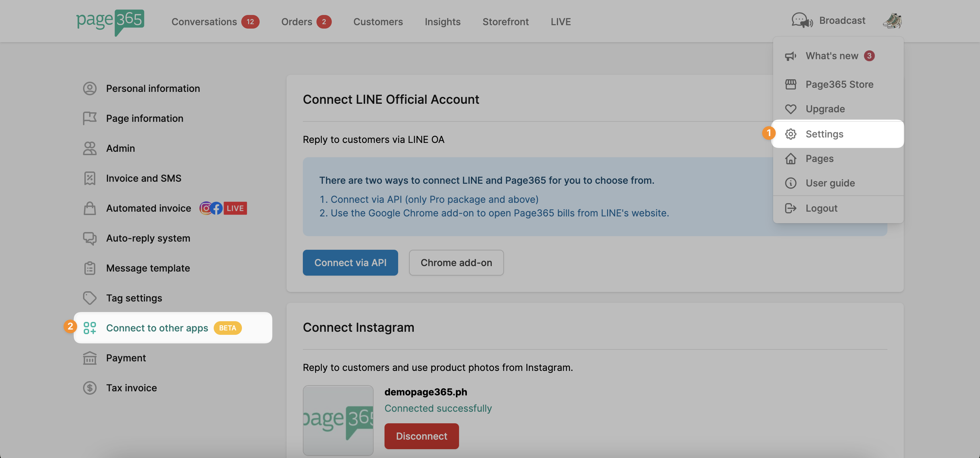
Task: Click the What's new megaphone icon
Action: pos(790,56)
